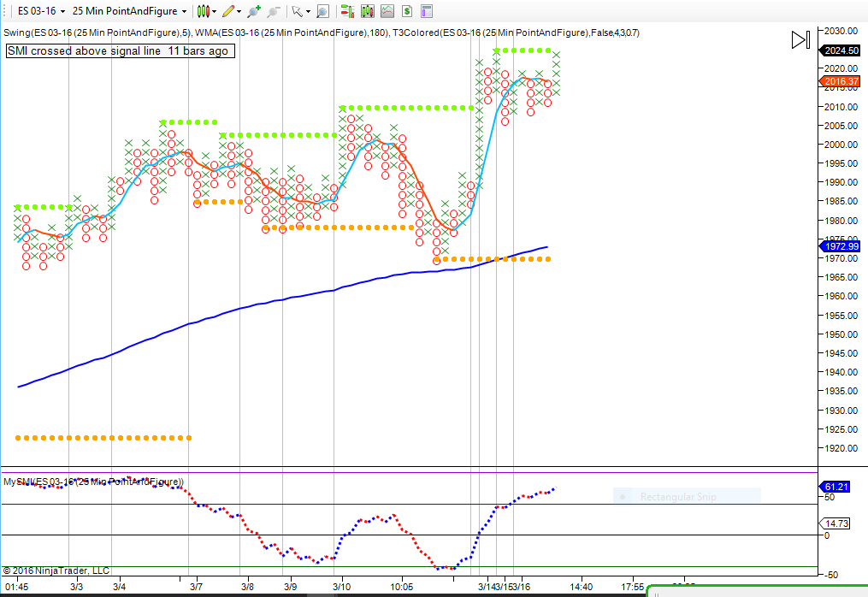Click the 1950.00 price axis label
Image resolution: width=868 pixels, height=597 pixels.
[x=841, y=334]
